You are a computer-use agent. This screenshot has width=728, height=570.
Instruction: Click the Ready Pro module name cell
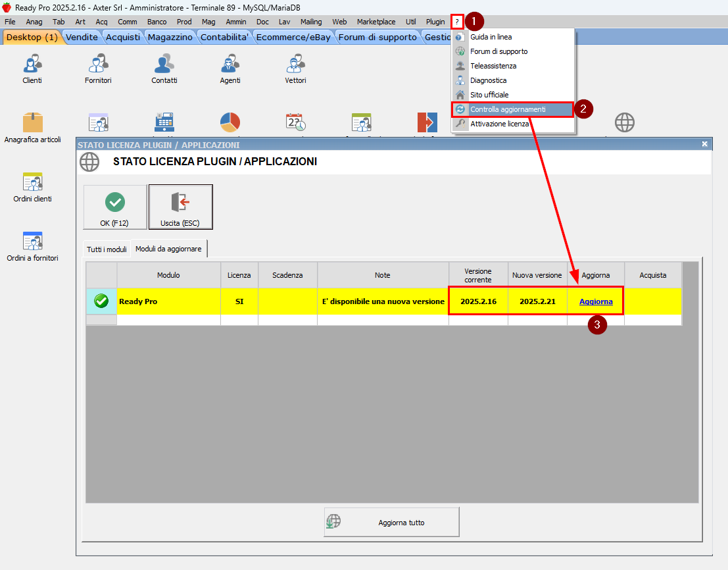pos(168,301)
